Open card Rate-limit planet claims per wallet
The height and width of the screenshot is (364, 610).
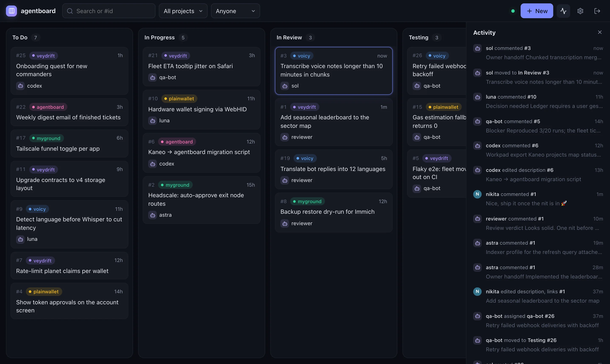(69, 266)
